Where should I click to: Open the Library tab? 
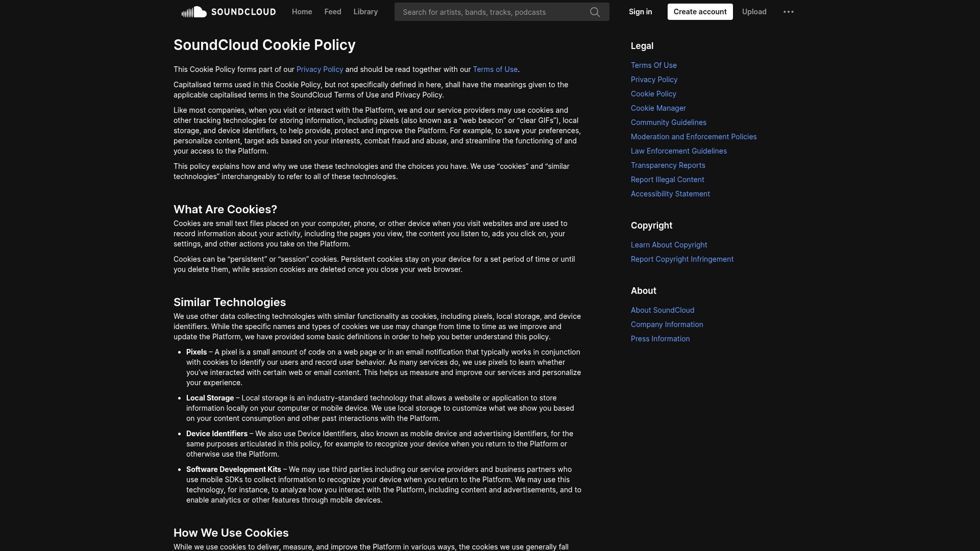[x=365, y=12]
